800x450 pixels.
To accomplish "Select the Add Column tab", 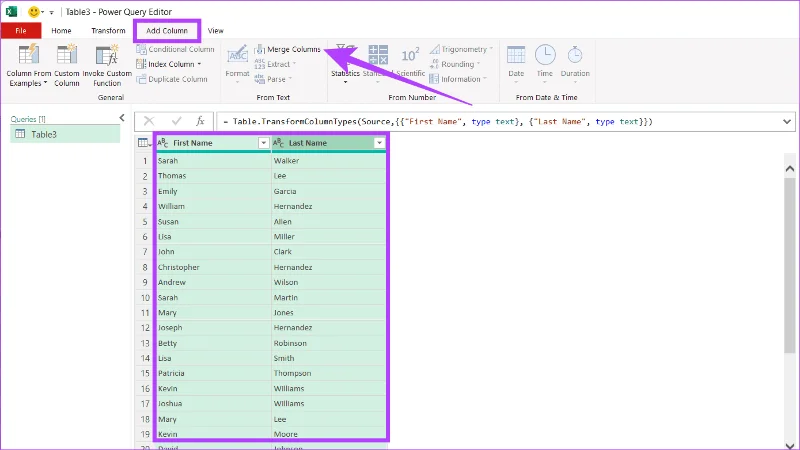I will pos(167,31).
